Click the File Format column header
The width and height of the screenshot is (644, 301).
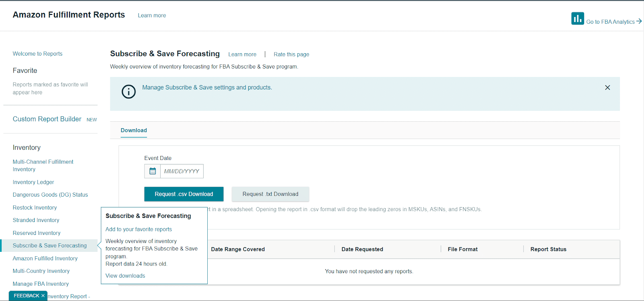point(462,249)
